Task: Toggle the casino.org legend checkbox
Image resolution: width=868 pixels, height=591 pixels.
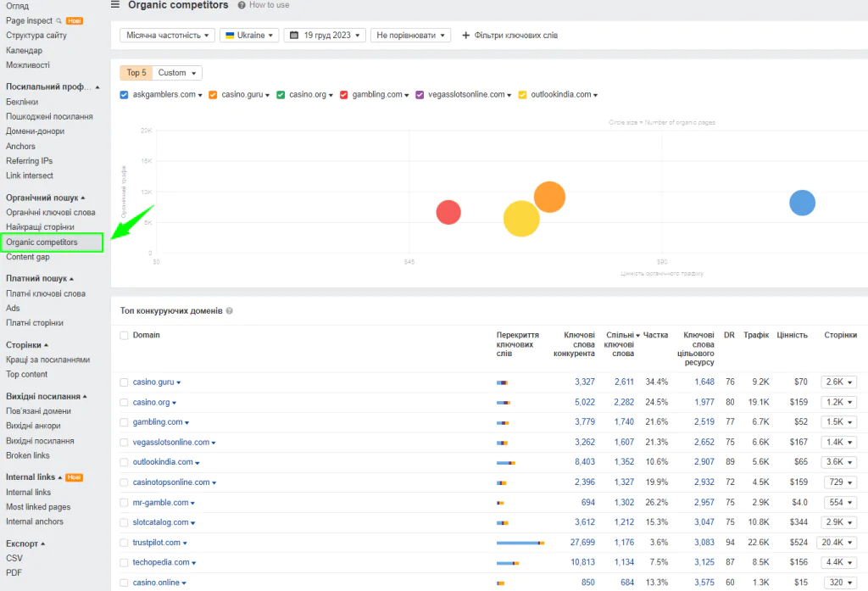Action: pos(281,95)
